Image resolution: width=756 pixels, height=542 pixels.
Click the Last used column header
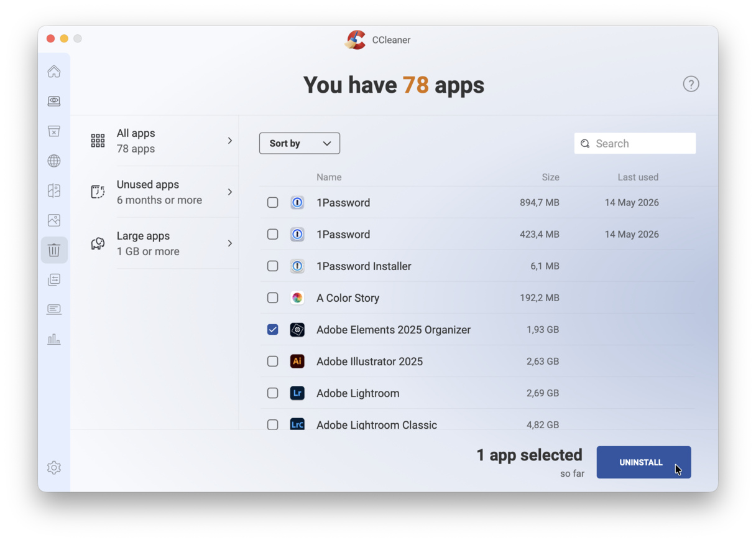tap(638, 177)
